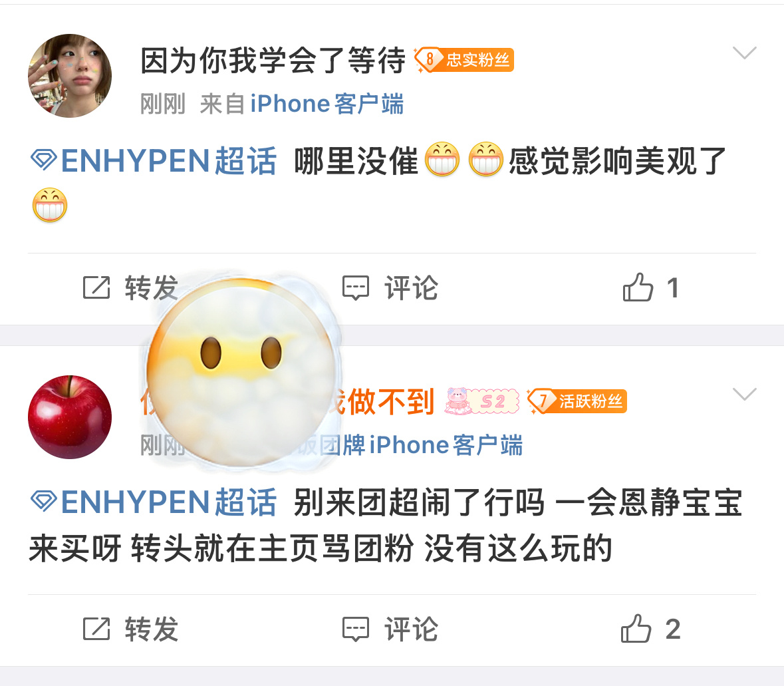
Task: Open ENHYPEN超话 link in second post
Action: point(153,502)
